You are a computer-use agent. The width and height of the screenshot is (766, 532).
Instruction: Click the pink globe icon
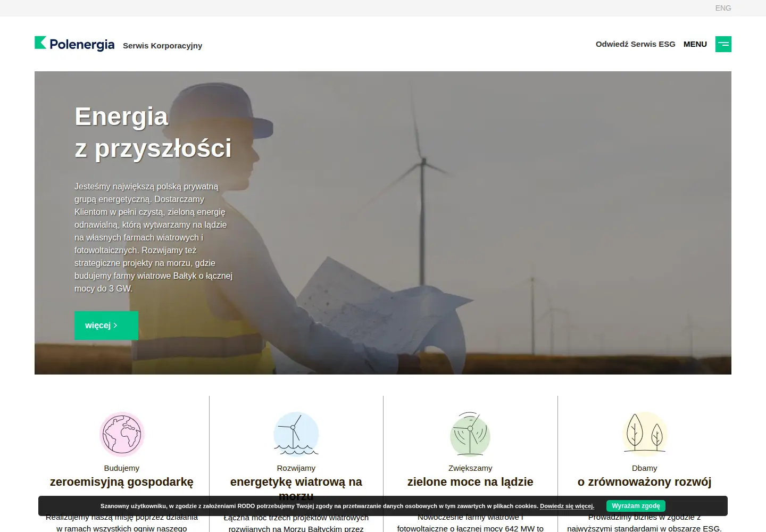tap(122, 434)
